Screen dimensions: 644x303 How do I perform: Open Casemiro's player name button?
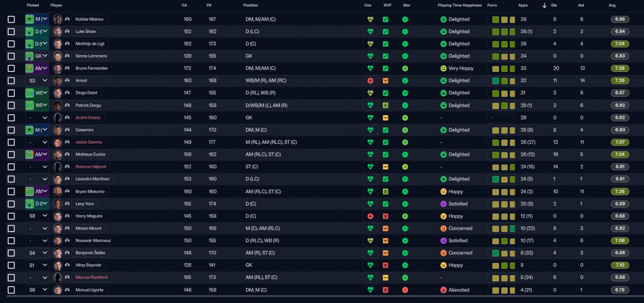(x=84, y=130)
